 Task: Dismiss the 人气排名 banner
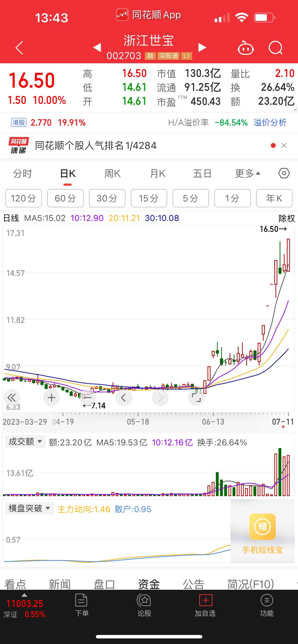coord(284,145)
